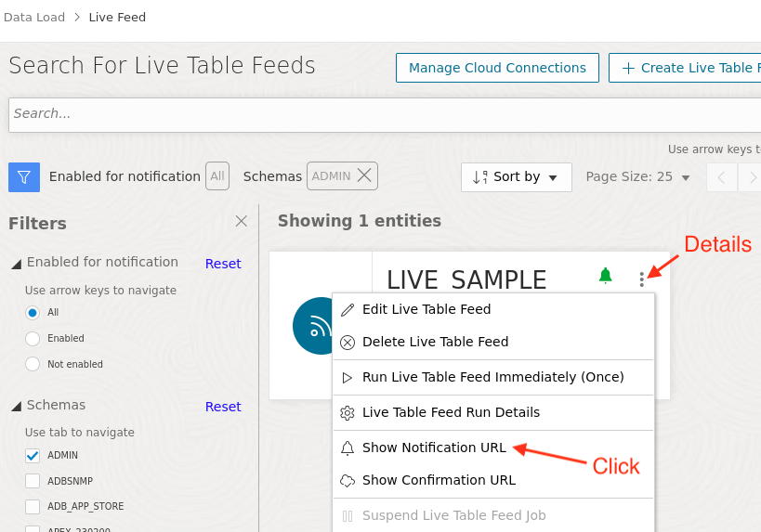
Task: Go to previous page arrow
Action: point(721,177)
